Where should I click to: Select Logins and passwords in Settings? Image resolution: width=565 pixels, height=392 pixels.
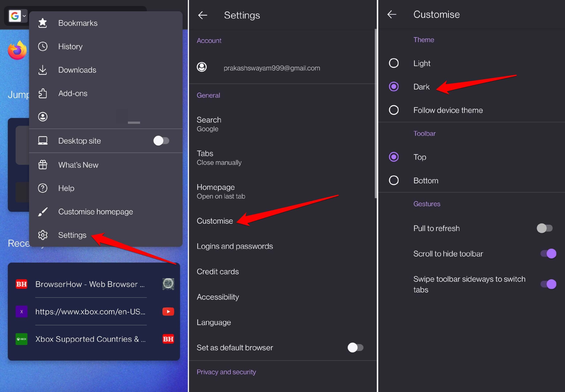click(235, 246)
